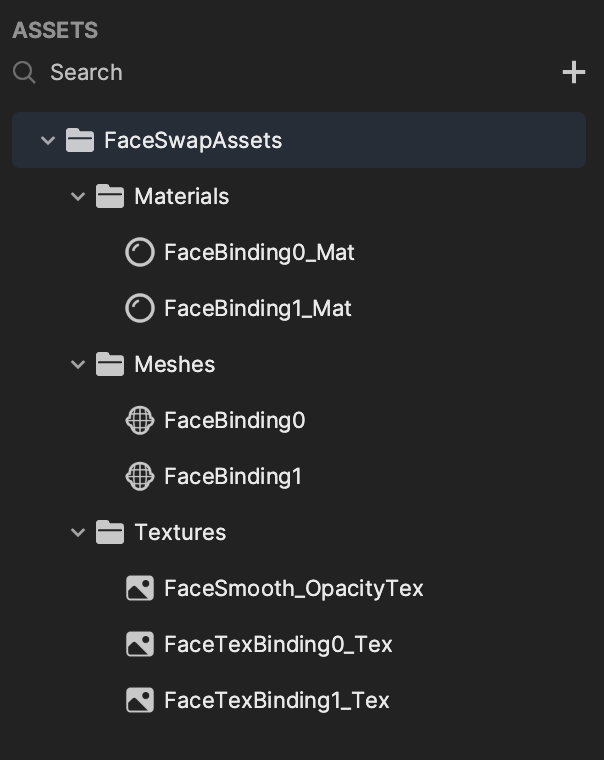
Task: Click the search magnifier icon
Action: 24,73
